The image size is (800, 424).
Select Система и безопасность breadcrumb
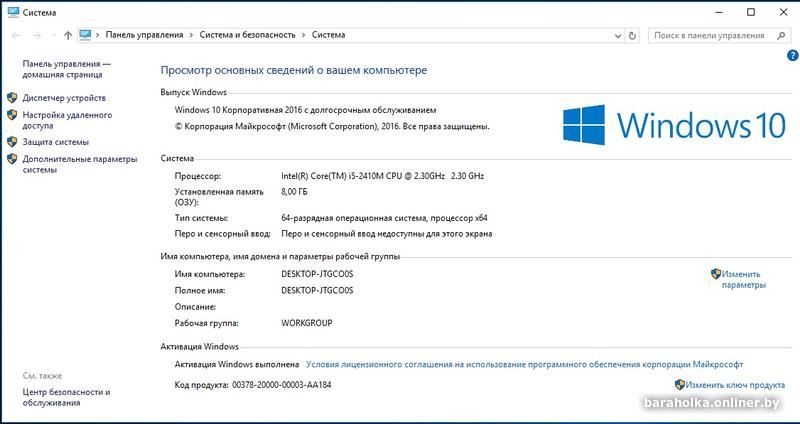click(247, 35)
